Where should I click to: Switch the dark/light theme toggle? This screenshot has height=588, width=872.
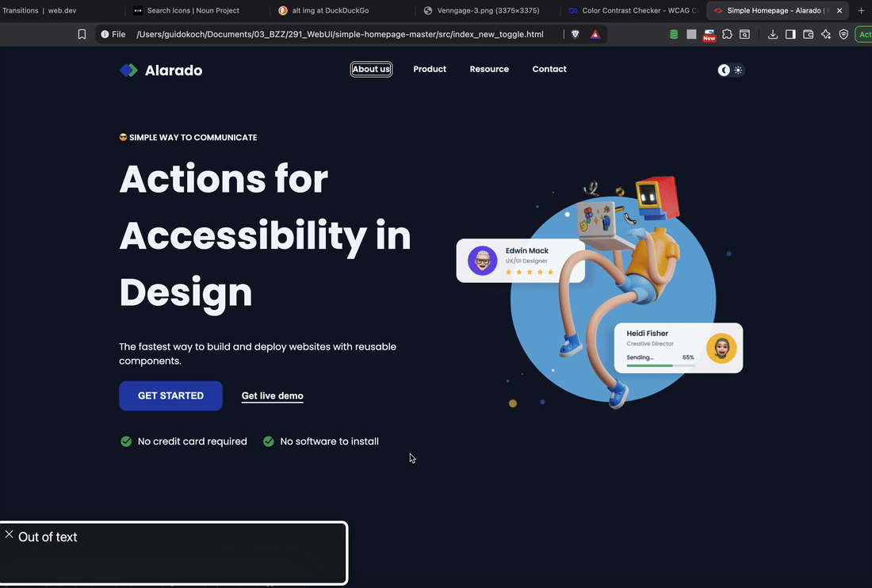(731, 70)
